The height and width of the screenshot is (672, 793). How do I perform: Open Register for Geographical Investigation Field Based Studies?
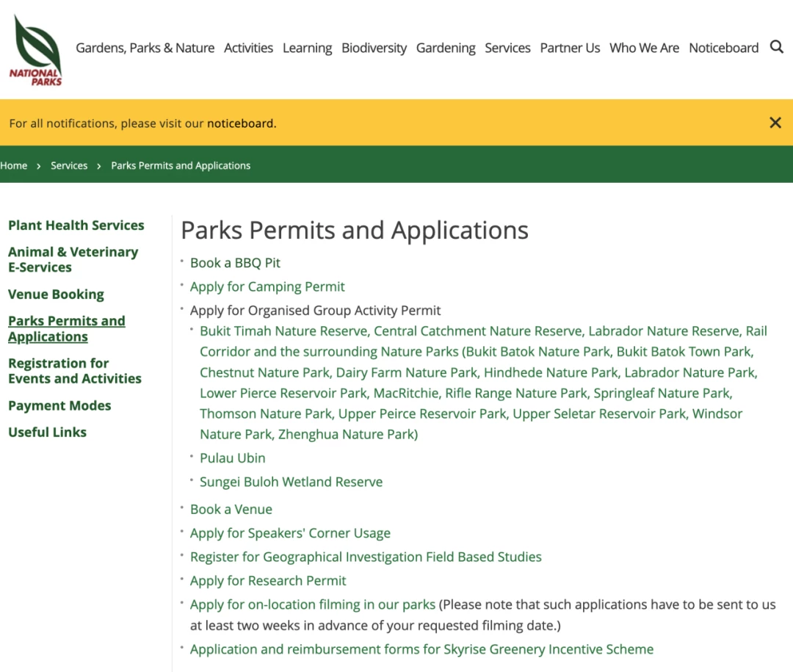(x=366, y=557)
